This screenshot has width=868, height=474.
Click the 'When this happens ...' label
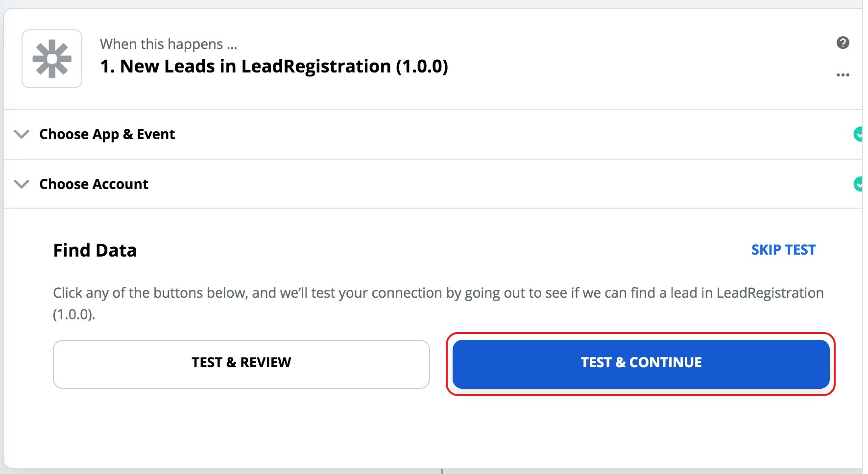(169, 44)
